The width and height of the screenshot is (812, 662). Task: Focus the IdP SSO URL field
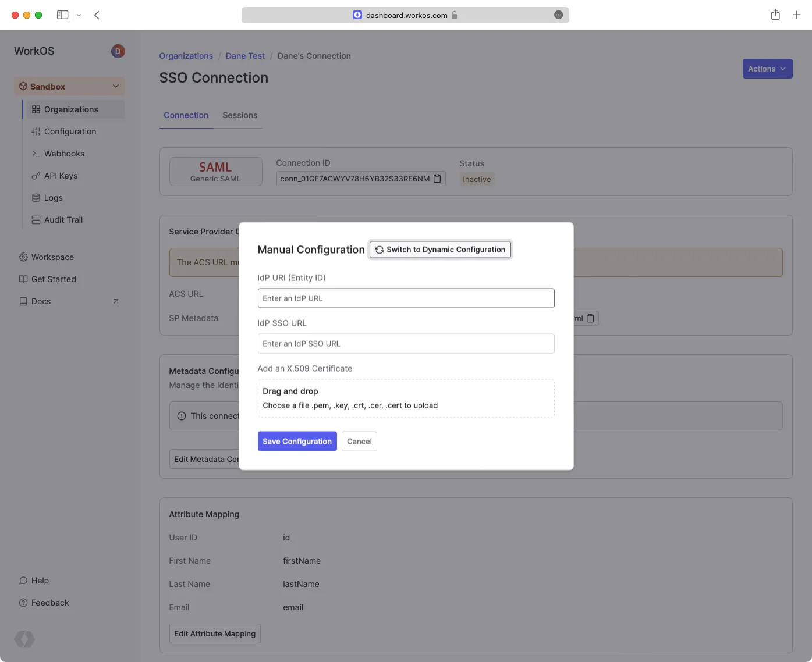[406, 344]
